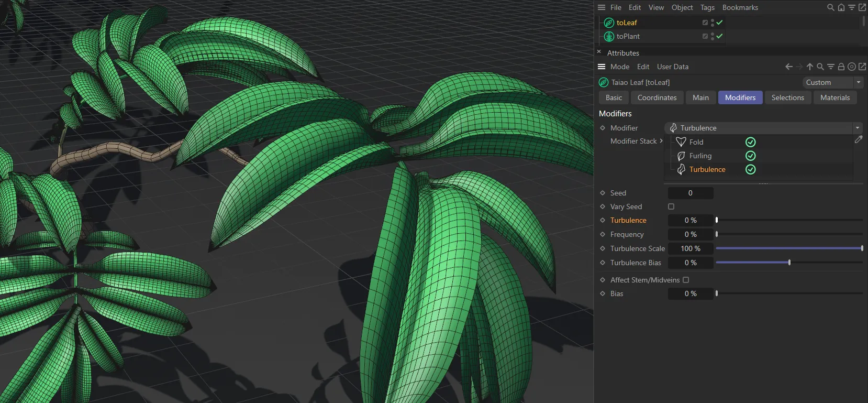Image resolution: width=868 pixels, height=403 pixels.
Task: Click Attributes search magnifier icon
Action: 820,67
